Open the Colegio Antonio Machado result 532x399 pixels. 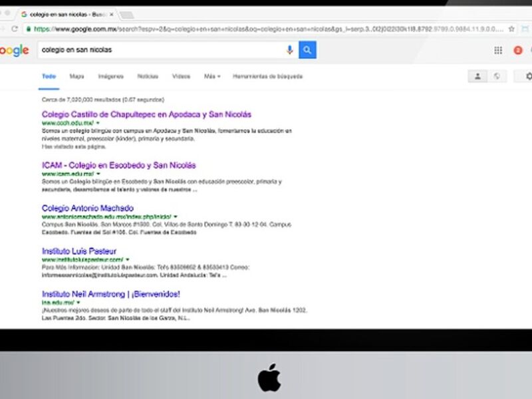click(x=88, y=208)
